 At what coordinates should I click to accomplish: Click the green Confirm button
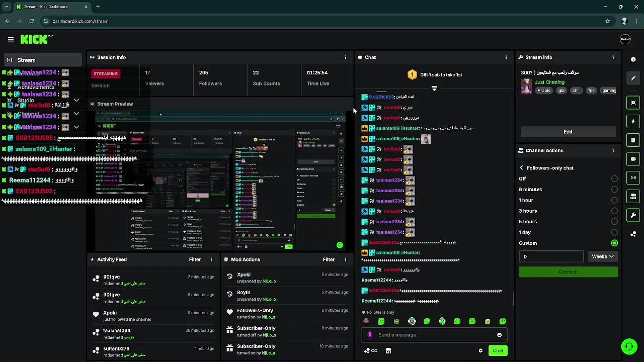568,272
